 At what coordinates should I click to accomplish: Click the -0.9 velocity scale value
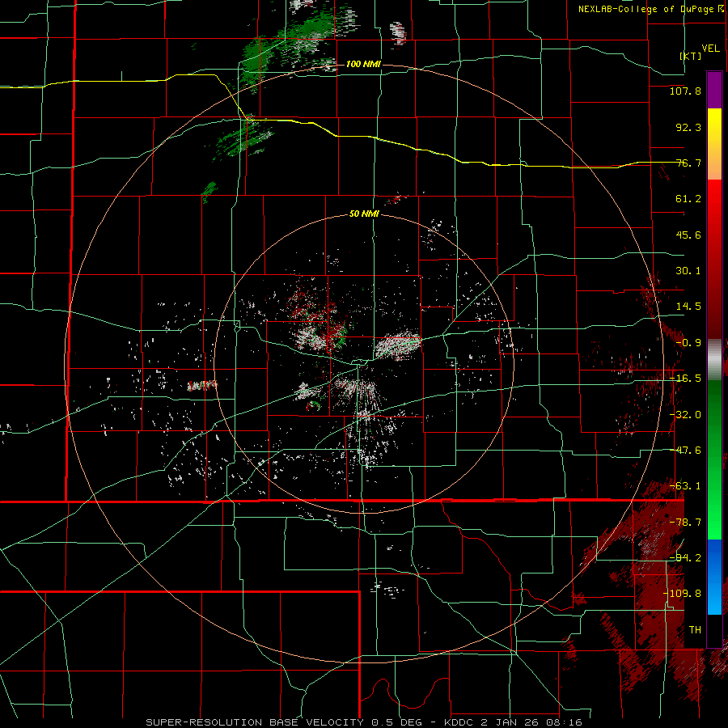688,343
